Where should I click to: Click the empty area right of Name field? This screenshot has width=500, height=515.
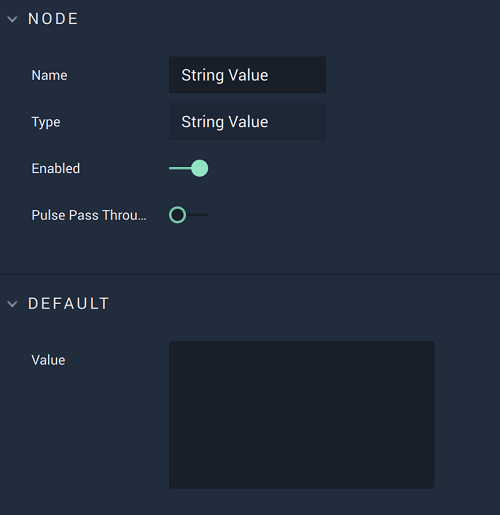[x=413, y=75]
